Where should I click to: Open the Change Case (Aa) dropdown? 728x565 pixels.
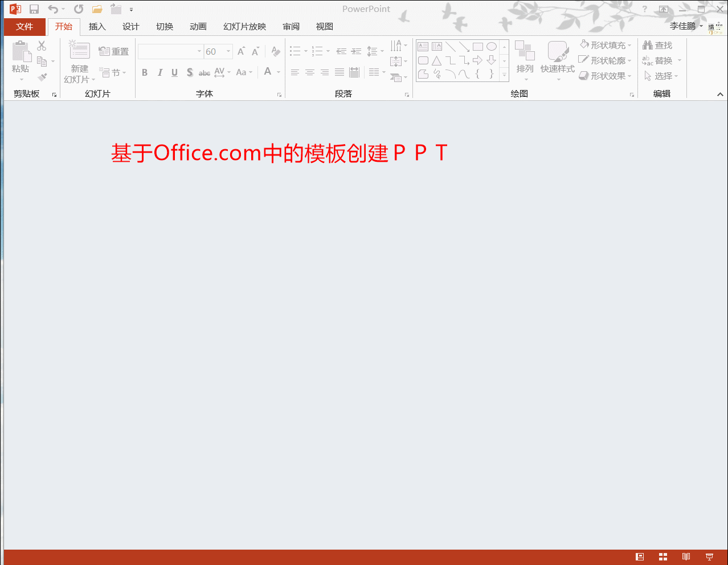(250, 72)
